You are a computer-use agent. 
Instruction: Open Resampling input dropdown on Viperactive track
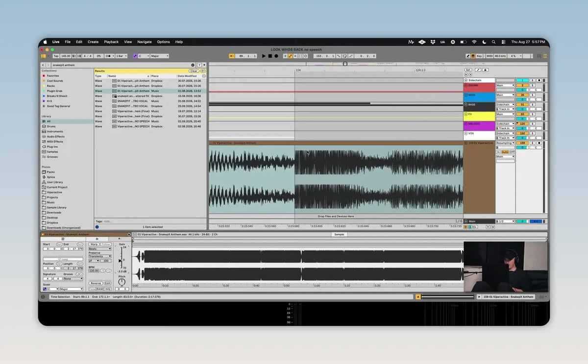505,143
